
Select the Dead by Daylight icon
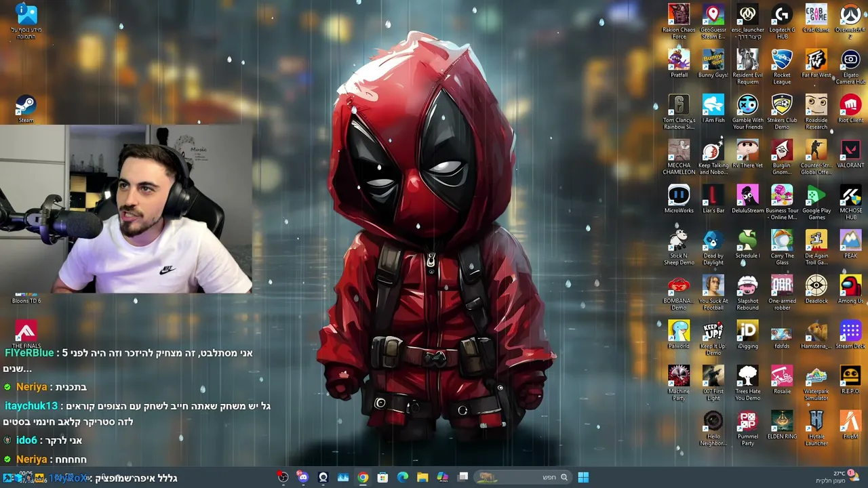pos(713,247)
